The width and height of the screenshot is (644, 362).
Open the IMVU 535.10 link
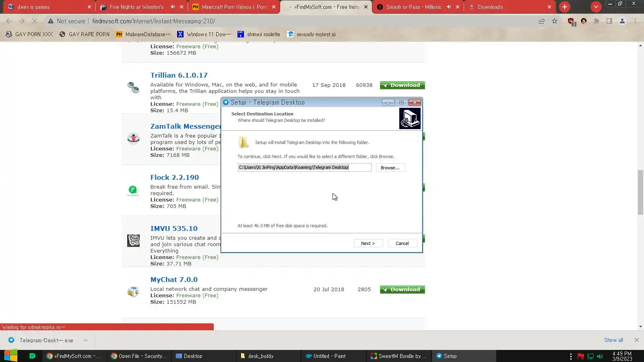pyautogui.click(x=174, y=228)
